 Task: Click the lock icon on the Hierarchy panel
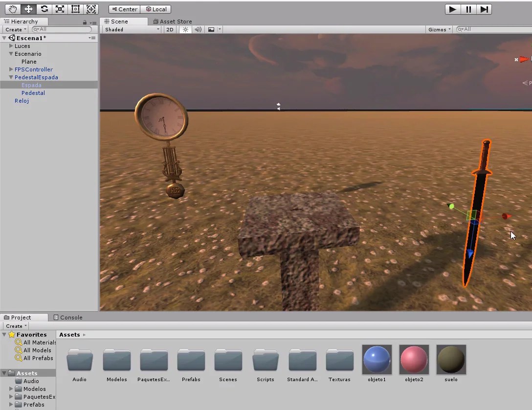84,22
